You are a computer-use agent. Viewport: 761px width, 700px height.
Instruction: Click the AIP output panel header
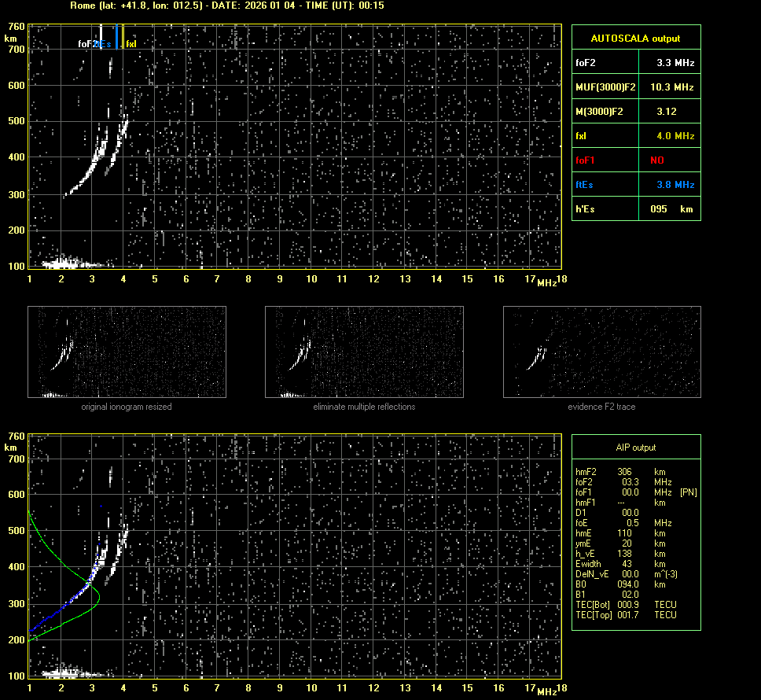tap(635, 448)
